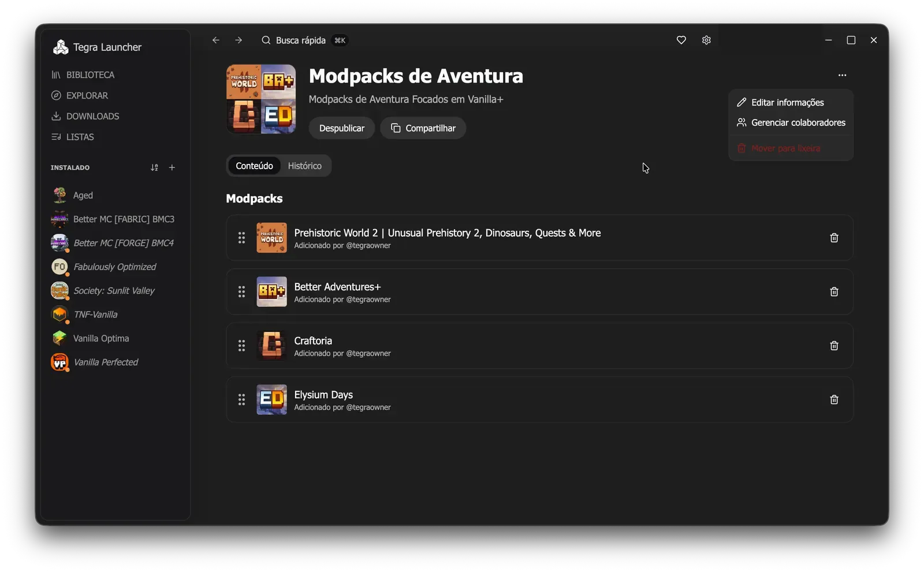
Task: Click the Craftoria modpack thumbnail
Action: pos(271,346)
